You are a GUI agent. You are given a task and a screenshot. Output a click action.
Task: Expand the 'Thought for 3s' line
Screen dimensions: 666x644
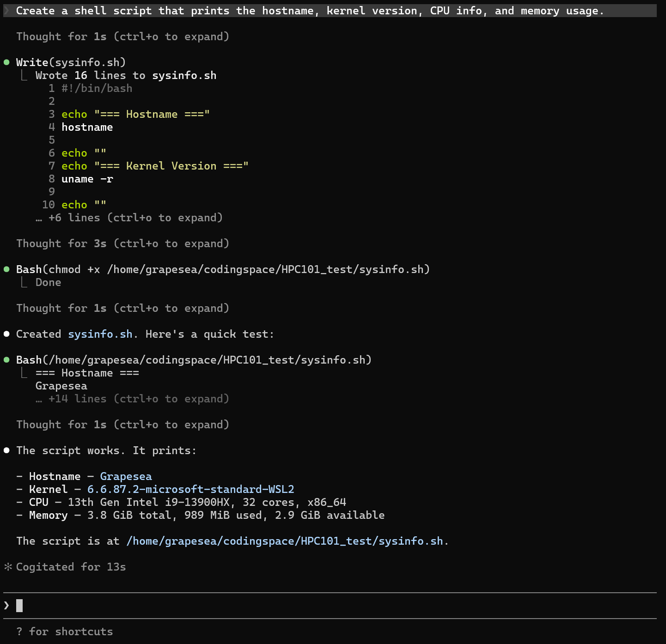[122, 243]
